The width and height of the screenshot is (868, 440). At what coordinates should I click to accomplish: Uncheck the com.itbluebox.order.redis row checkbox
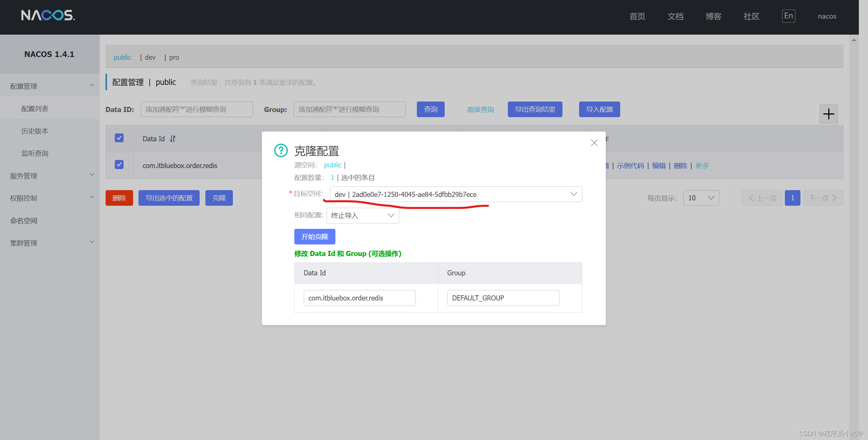pos(119,165)
